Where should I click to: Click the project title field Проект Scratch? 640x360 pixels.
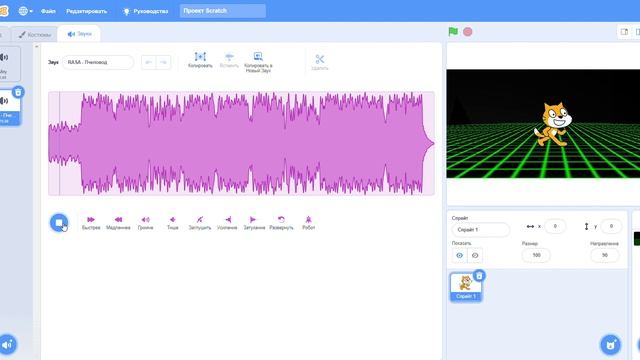(x=222, y=11)
